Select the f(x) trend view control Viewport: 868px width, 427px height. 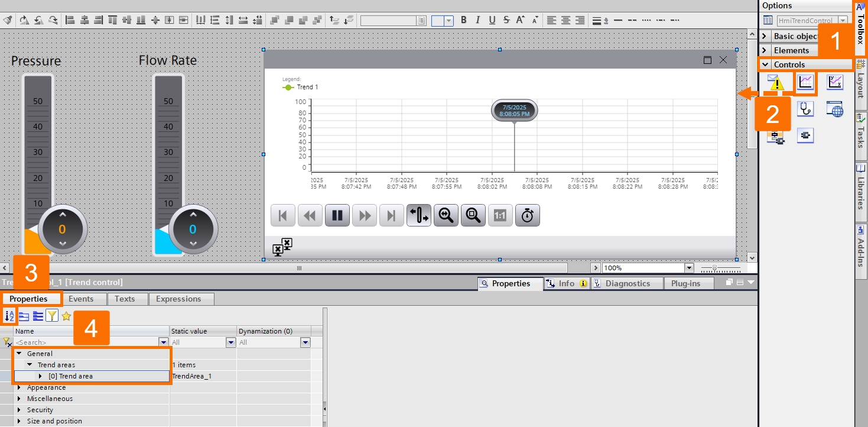[835, 82]
